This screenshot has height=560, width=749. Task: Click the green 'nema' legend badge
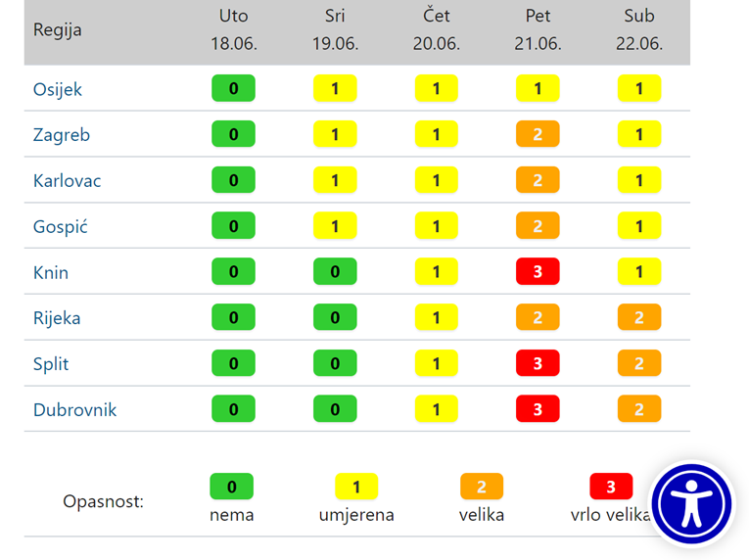(232, 487)
